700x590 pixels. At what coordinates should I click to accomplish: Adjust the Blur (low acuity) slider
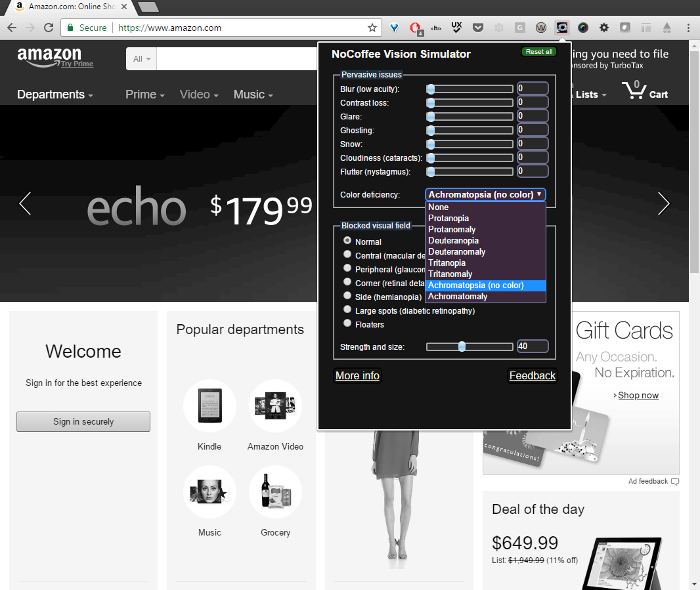[x=470, y=89]
